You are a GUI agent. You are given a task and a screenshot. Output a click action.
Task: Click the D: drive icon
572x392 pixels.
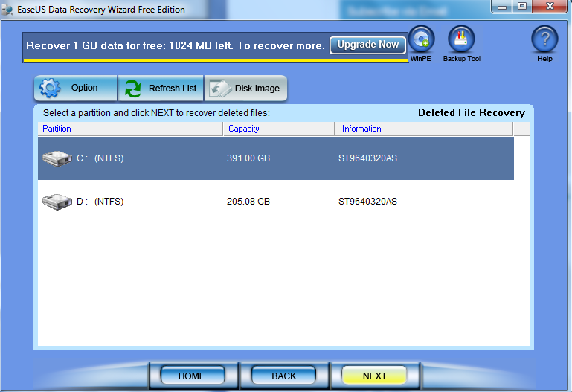[57, 202]
